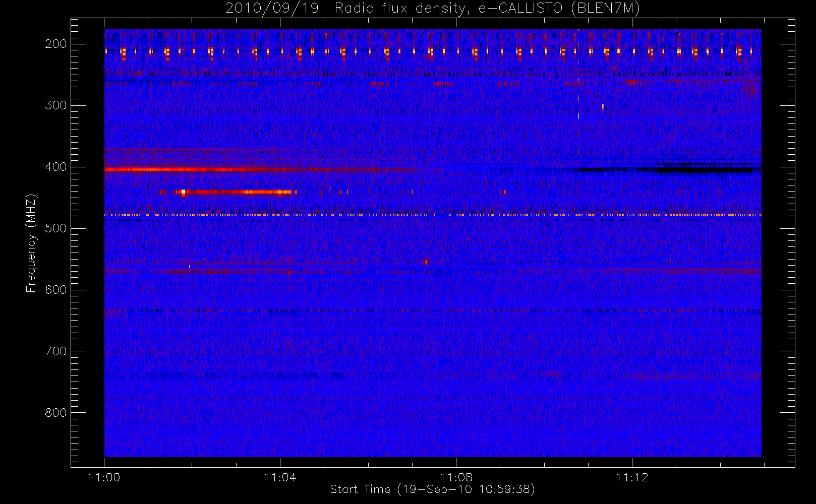Select the 500 frequency tick label
This screenshot has height=504, width=816.
(x=56, y=228)
